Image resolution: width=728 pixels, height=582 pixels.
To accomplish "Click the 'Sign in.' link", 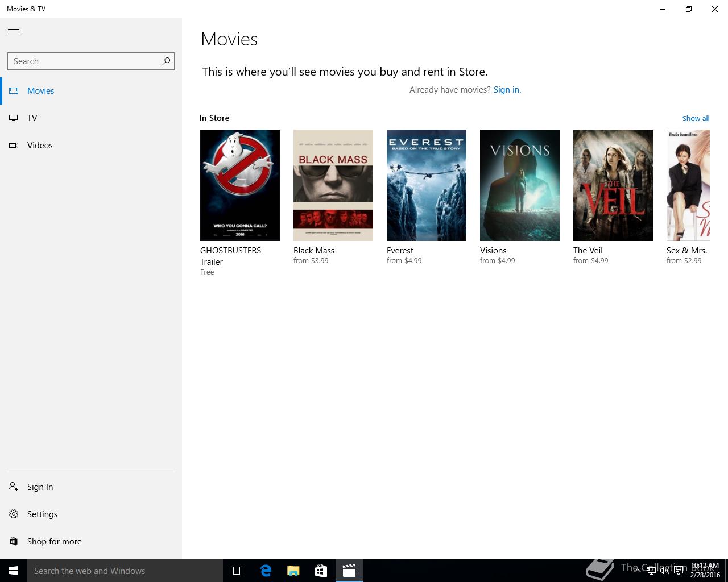I will 507,90.
